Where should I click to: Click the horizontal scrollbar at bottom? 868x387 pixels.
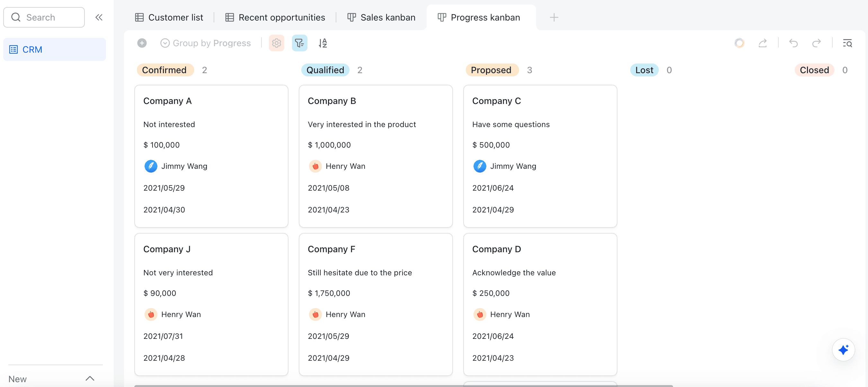pyautogui.click(x=403, y=386)
